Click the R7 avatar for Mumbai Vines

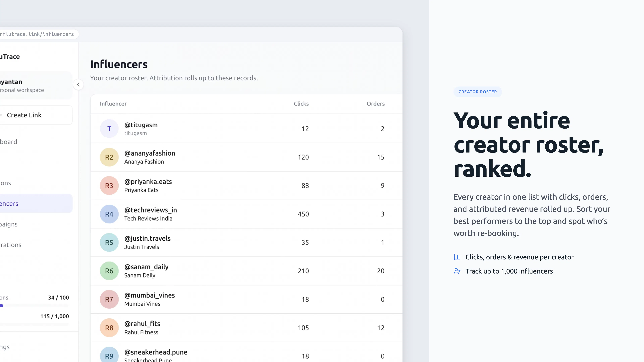(109, 299)
